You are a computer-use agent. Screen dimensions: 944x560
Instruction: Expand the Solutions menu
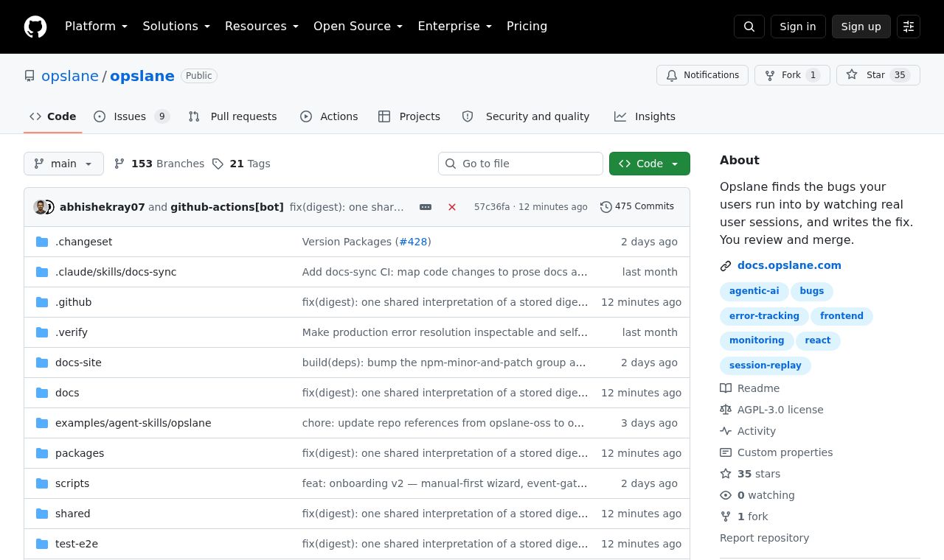pos(176,27)
